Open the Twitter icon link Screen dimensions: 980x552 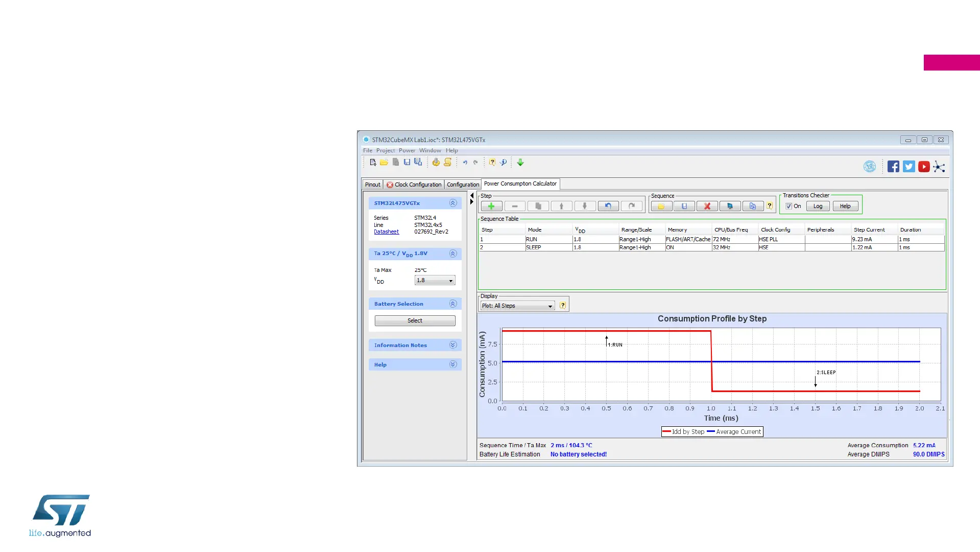tap(909, 167)
